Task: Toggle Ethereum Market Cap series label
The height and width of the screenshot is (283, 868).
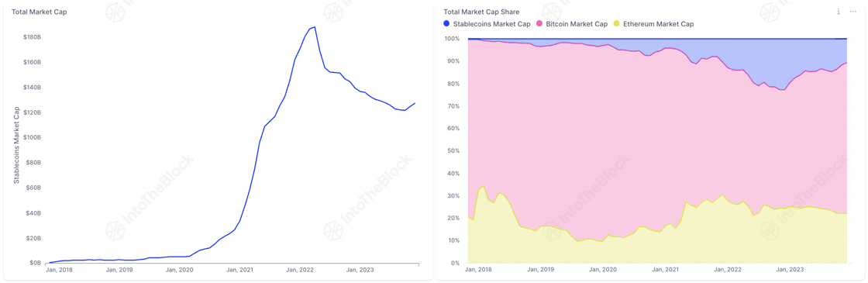Action: coord(658,24)
